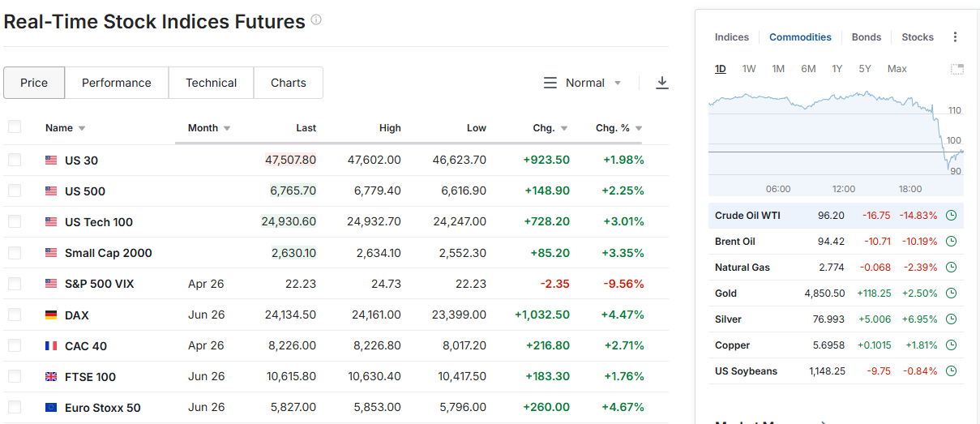Screen dimensions: 980x424
Task: Select the Price tab
Action: point(34,83)
